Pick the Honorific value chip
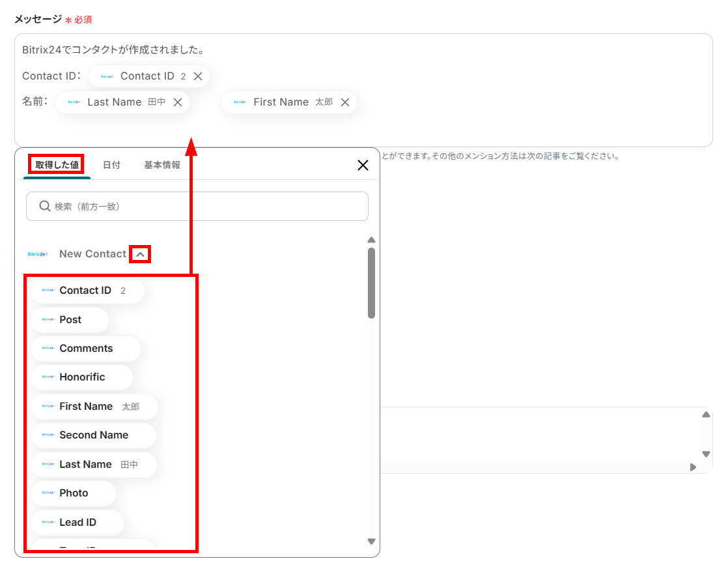 81,377
